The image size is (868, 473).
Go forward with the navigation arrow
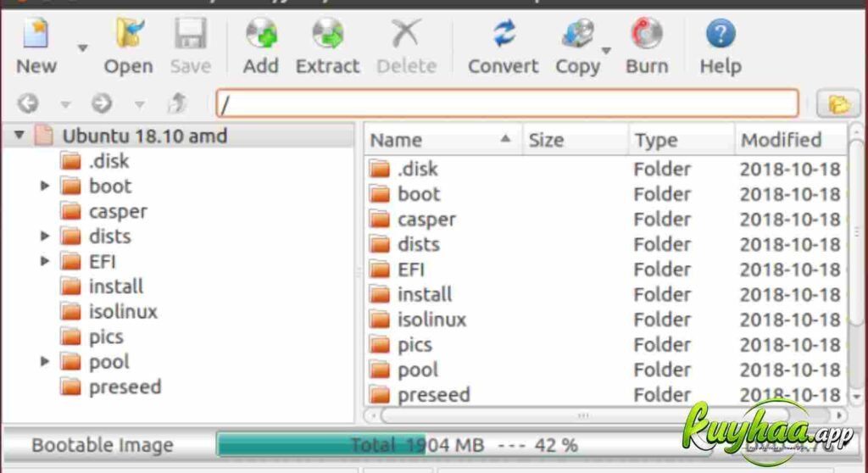102,103
